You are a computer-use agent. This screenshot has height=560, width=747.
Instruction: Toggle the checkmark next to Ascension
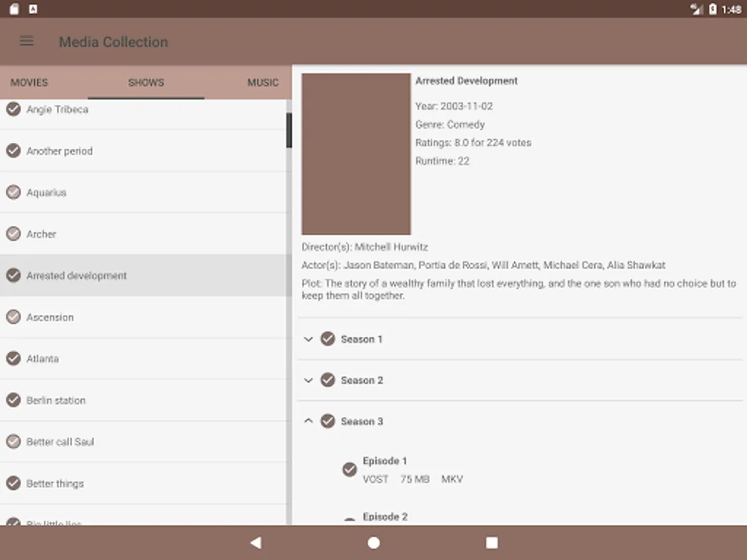pyautogui.click(x=13, y=317)
